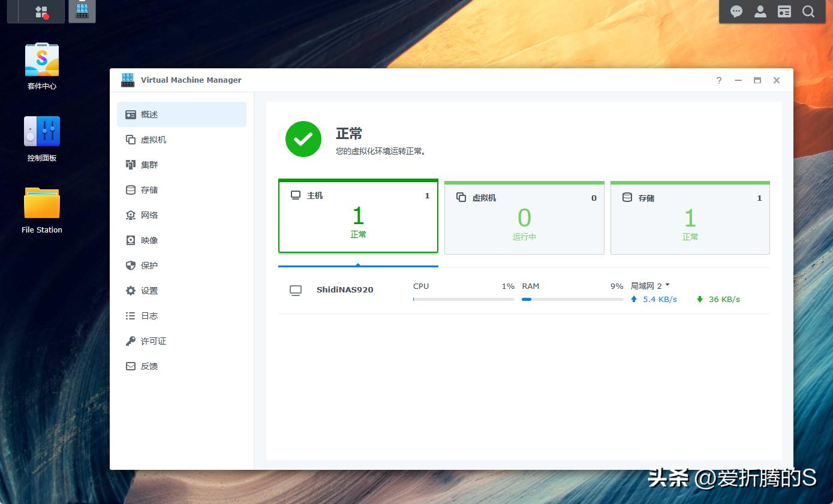Open the user account menu at top right
Viewport: 833px width, 504px height.
[x=760, y=11]
